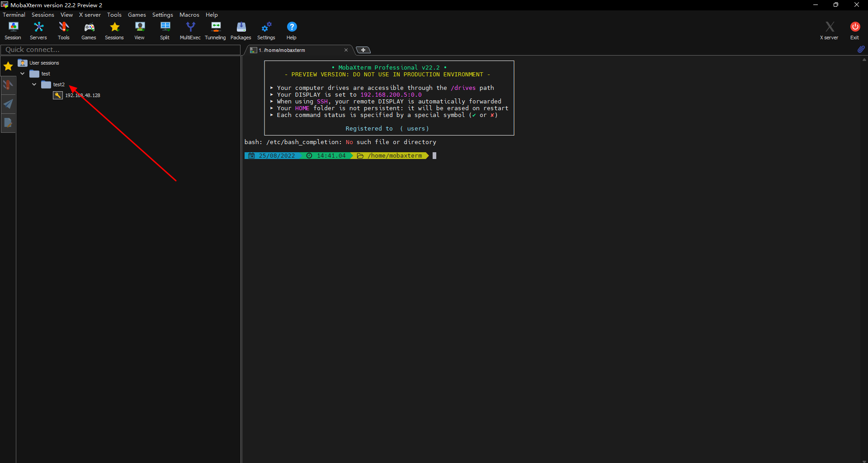Select the User sessions tree root
This screenshot has width=868, height=463.
44,63
